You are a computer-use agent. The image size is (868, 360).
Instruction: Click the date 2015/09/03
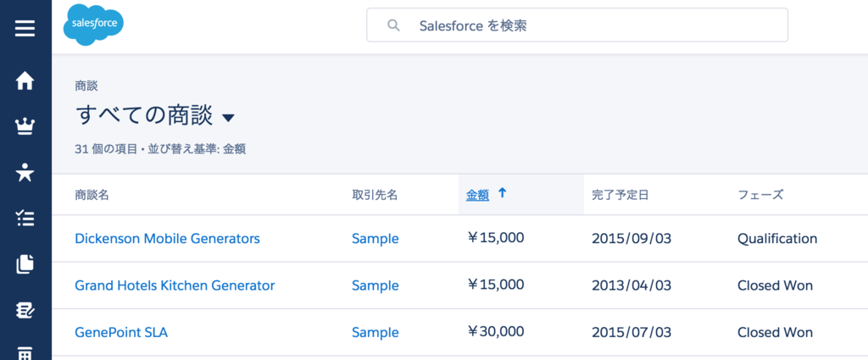[x=632, y=238]
